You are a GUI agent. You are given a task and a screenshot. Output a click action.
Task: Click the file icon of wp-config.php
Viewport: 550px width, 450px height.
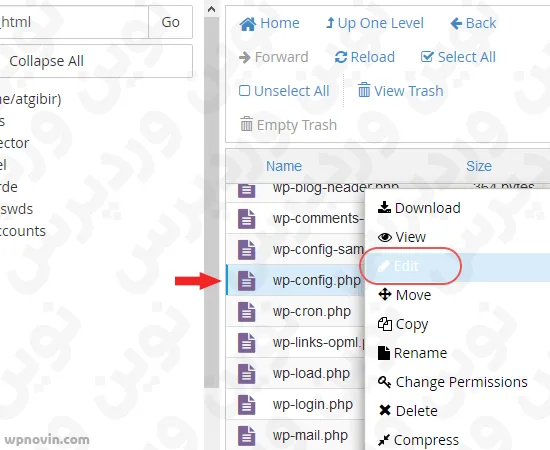click(x=247, y=281)
